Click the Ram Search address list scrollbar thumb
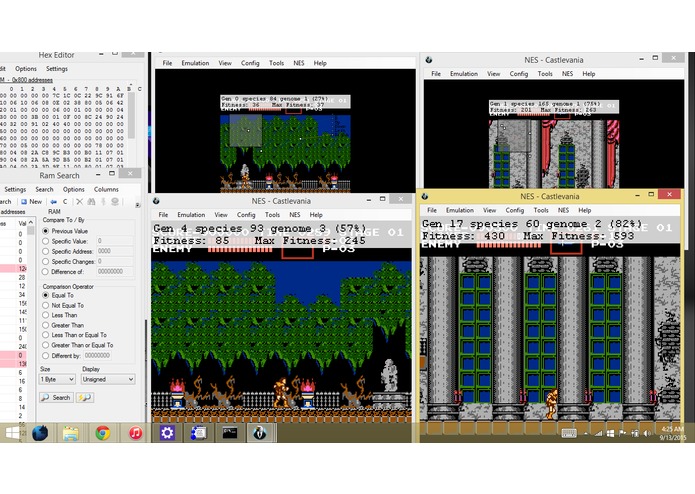Image resolution: width=695 pixels, height=494 pixels. pos(31,230)
